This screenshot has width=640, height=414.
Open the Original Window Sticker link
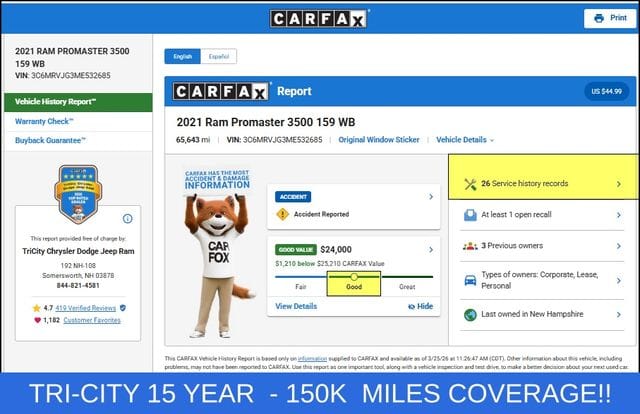point(379,140)
